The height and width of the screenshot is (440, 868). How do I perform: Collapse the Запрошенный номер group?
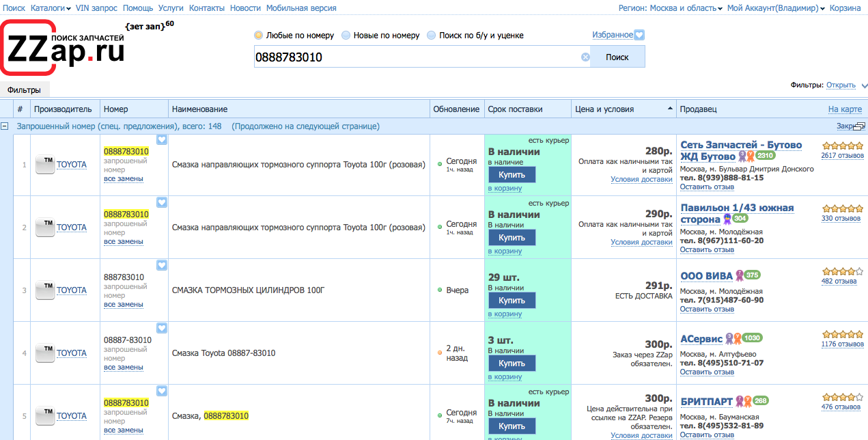pos(5,126)
